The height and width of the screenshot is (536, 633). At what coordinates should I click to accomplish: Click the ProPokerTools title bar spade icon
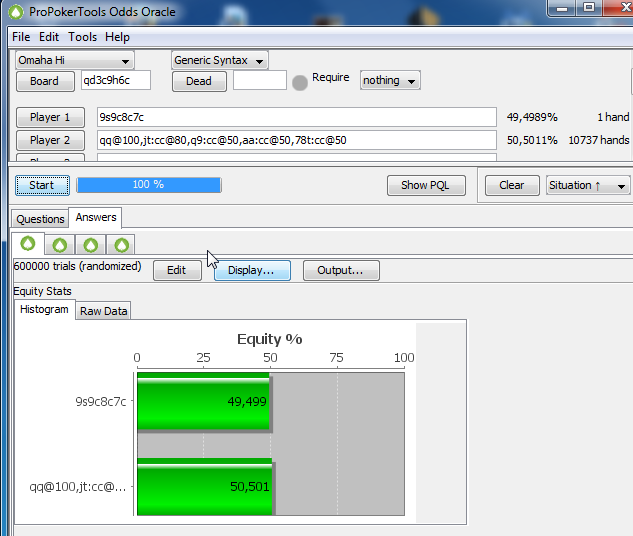coord(16,12)
